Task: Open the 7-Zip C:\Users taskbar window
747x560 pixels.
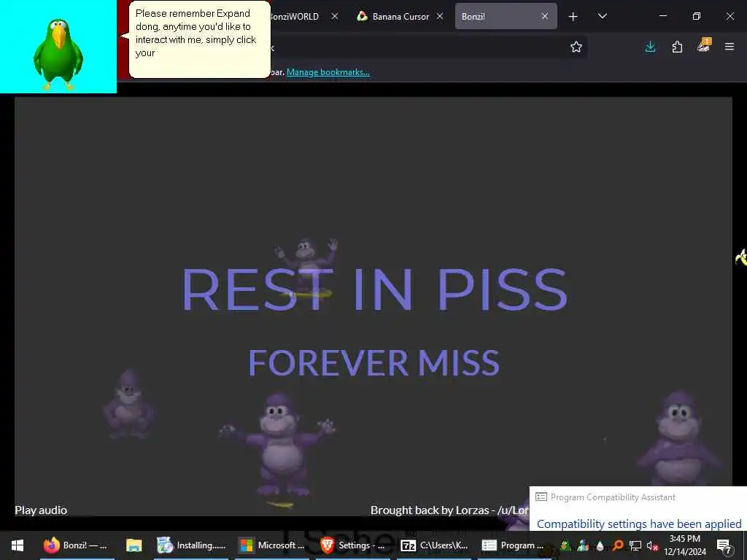Action: (435, 545)
